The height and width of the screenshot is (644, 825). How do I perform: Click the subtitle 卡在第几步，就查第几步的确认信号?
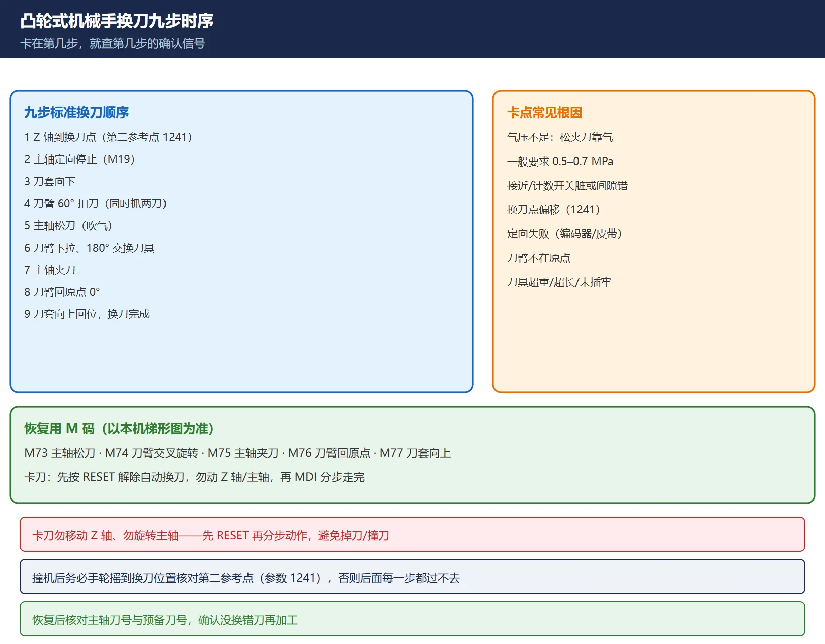[x=113, y=44]
